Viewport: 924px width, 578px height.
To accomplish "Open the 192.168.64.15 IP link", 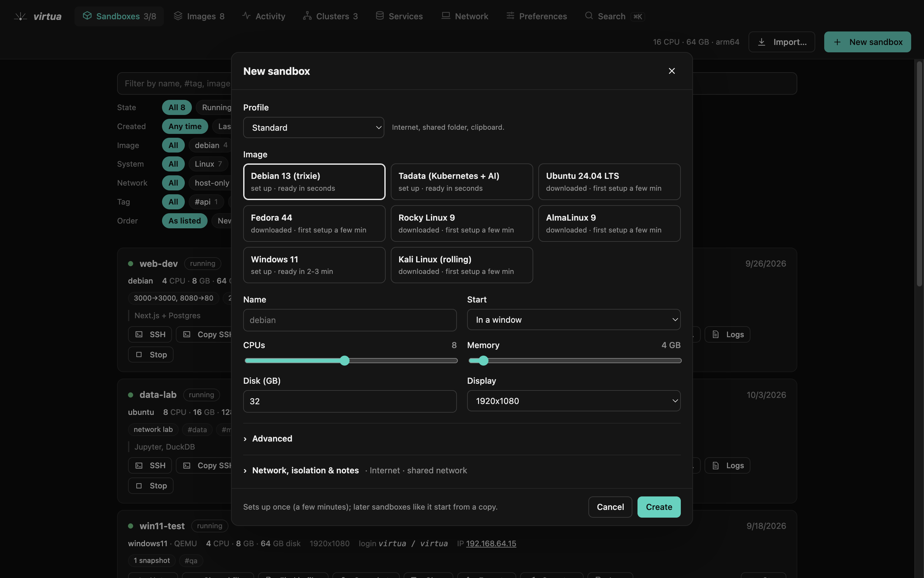I will pos(491,543).
